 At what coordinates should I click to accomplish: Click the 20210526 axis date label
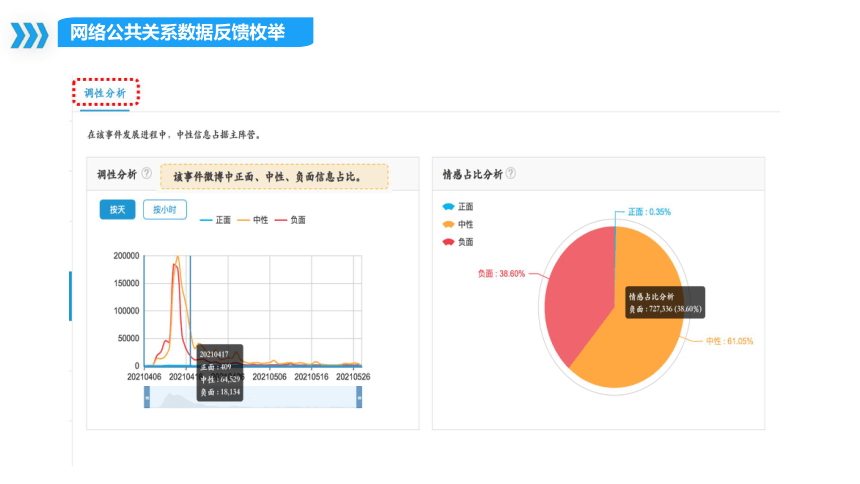click(353, 377)
